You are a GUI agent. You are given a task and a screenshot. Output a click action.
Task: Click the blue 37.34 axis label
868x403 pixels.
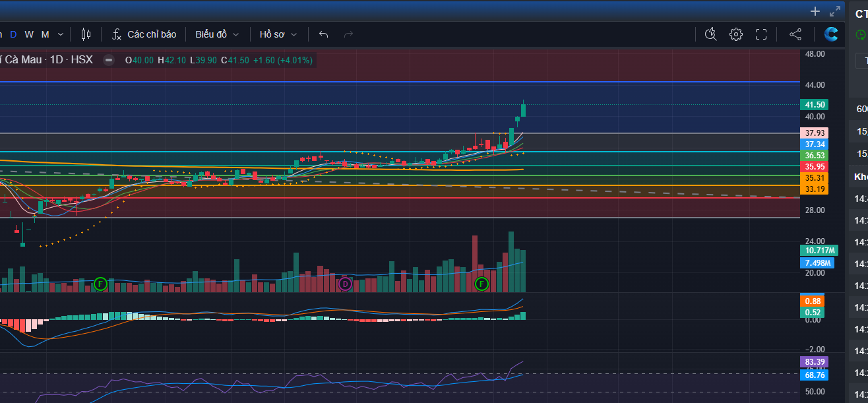[814, 144]
